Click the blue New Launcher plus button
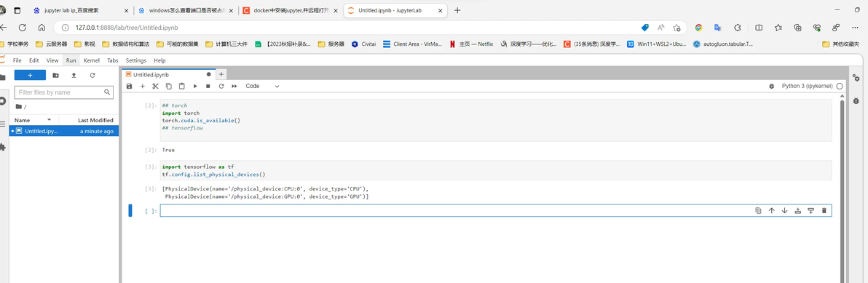The width and height of the screenshot is (868, 283). coord(30,75)
